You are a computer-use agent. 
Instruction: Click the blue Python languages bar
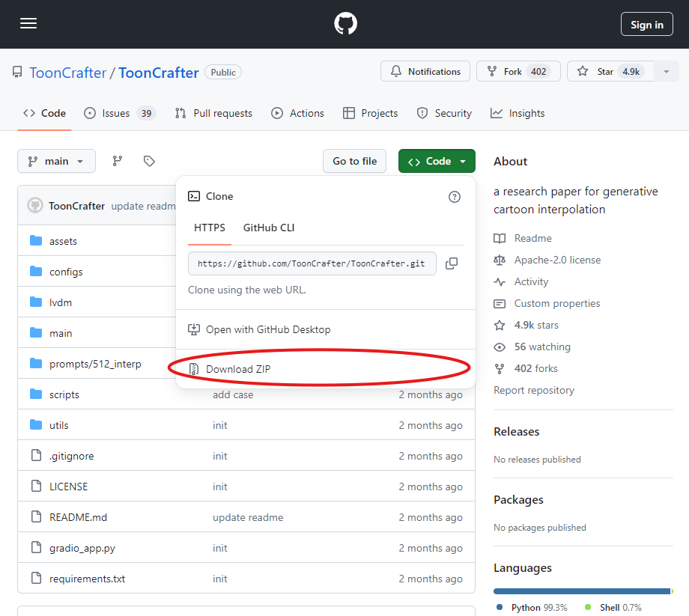582,591
